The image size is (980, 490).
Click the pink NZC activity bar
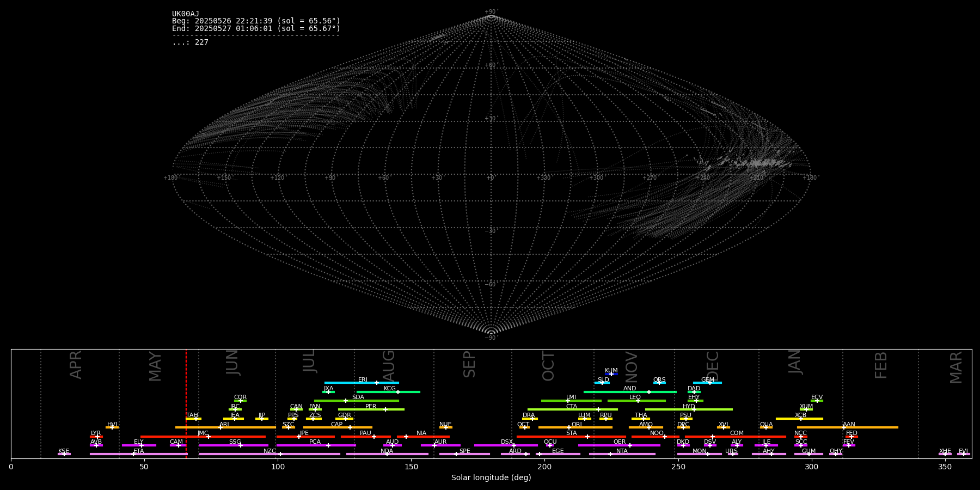[x=269, y=454]
